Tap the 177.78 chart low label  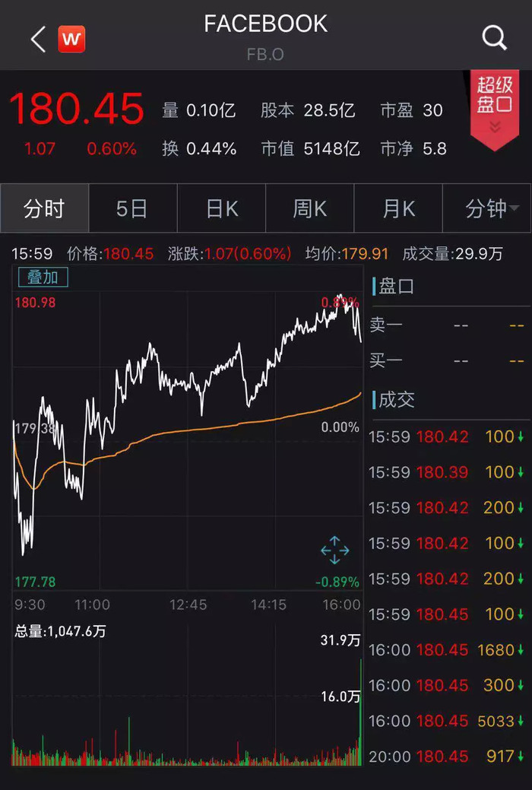35,582
